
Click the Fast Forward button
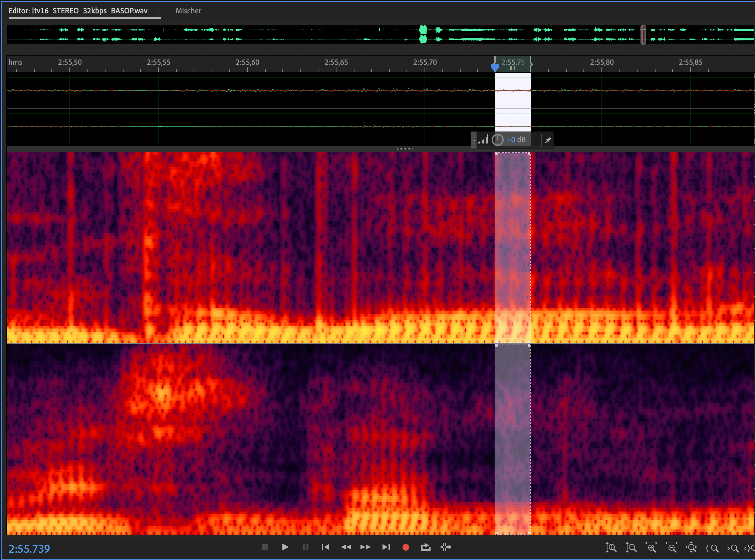click(x=365, y=547)
